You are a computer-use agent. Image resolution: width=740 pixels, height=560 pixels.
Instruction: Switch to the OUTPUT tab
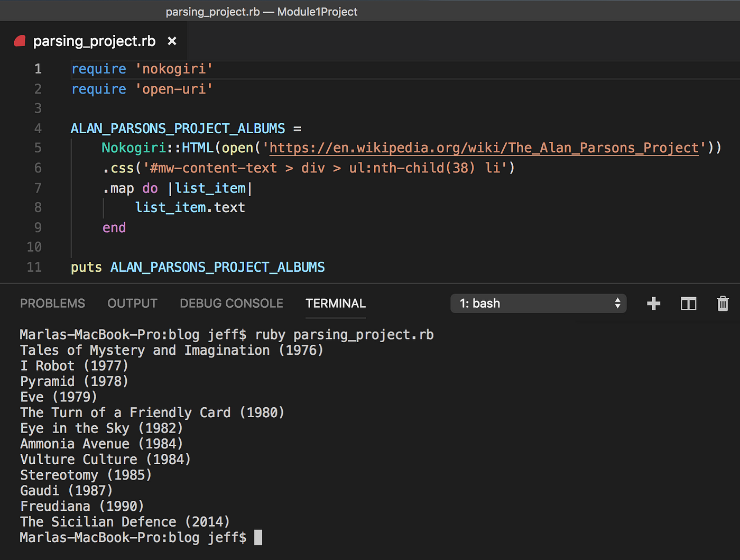click(x=132, y=304)
